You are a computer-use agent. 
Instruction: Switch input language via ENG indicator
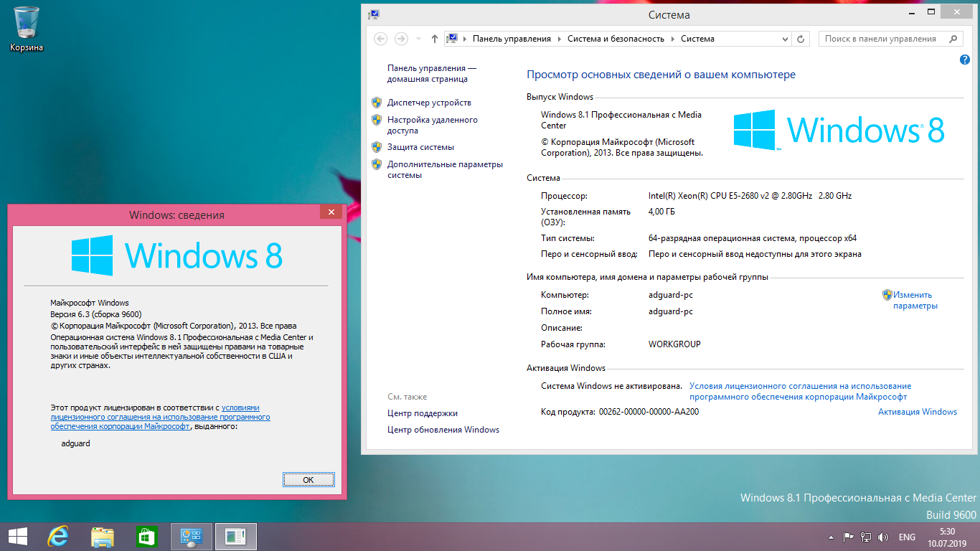point(907,537)
